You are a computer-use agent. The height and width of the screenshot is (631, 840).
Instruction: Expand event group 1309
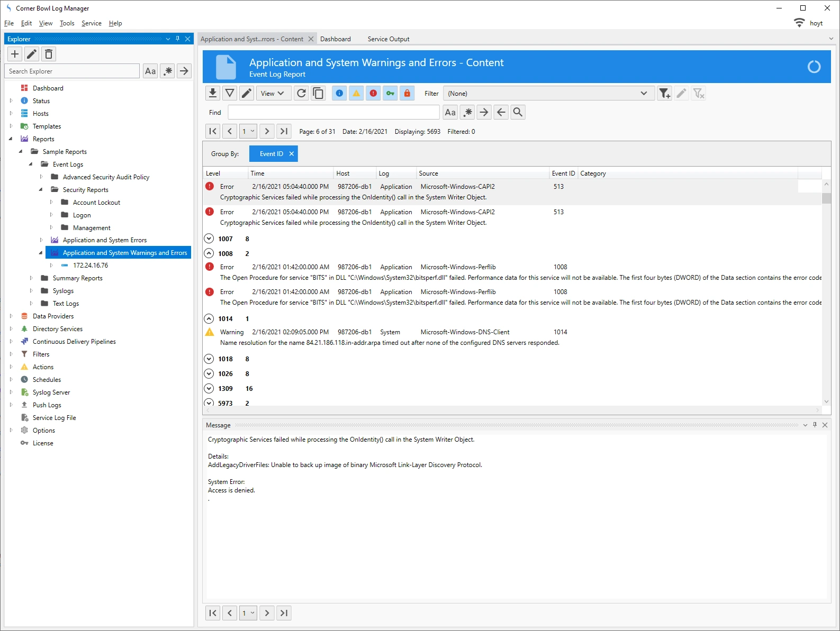click(209, 388)
